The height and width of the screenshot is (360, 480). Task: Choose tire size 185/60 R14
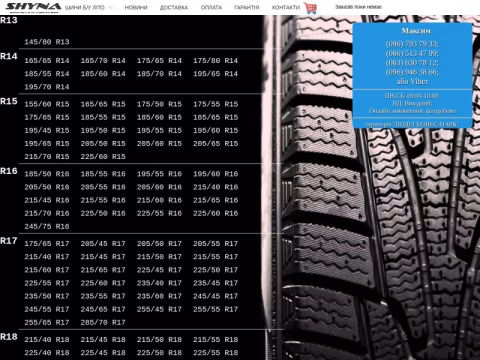click(103, 74)
